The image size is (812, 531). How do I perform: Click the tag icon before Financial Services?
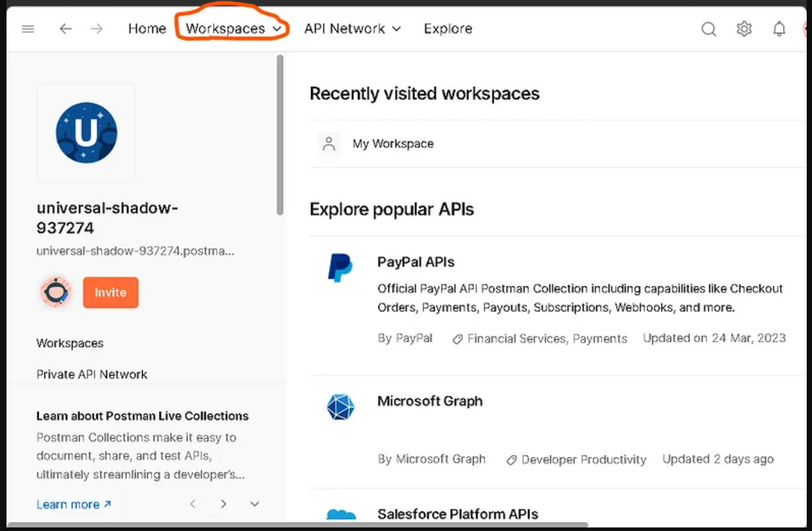click(457, 339)
